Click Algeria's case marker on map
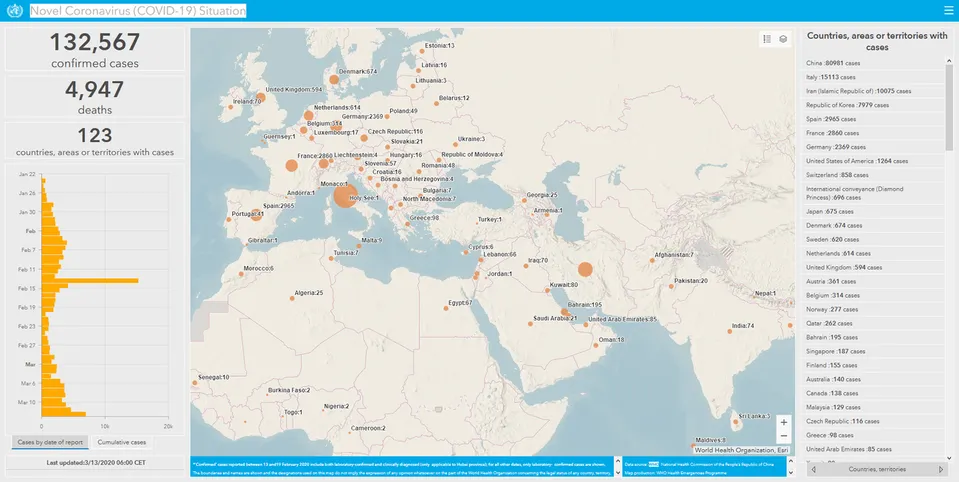The image size is (959, 482). 292,298
